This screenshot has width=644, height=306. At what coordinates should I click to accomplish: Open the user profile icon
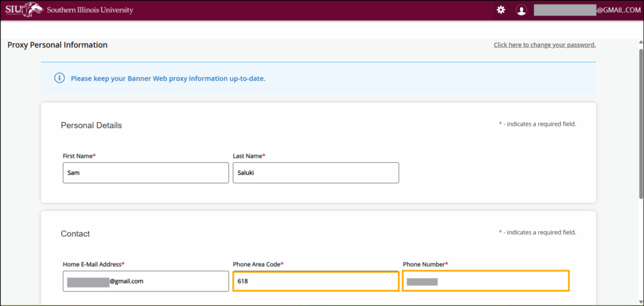[521, 10]
